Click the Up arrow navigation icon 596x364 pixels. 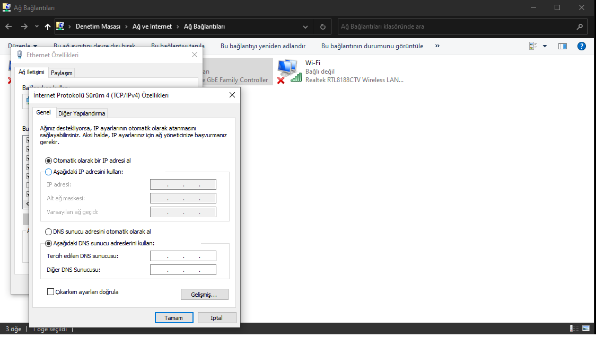coord(48,26)
